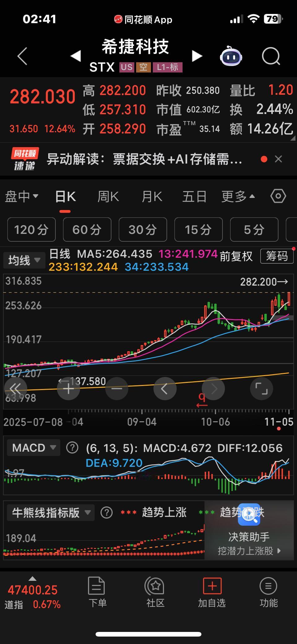297x644 pixels.
Task: Tap the 空 short-selling badge
Action: tap(144, 67)
